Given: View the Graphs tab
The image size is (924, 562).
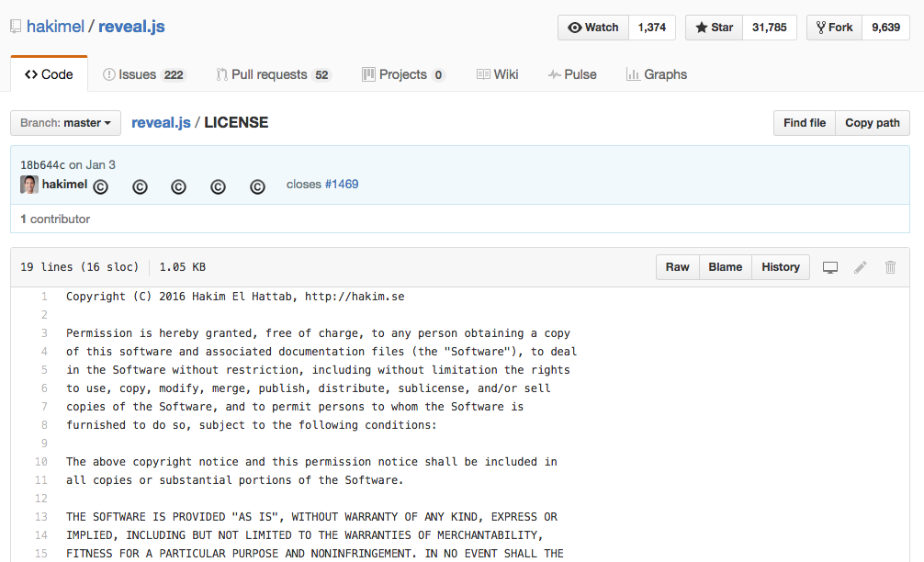Looking at the screenshot, I should (x=656, y=74).
